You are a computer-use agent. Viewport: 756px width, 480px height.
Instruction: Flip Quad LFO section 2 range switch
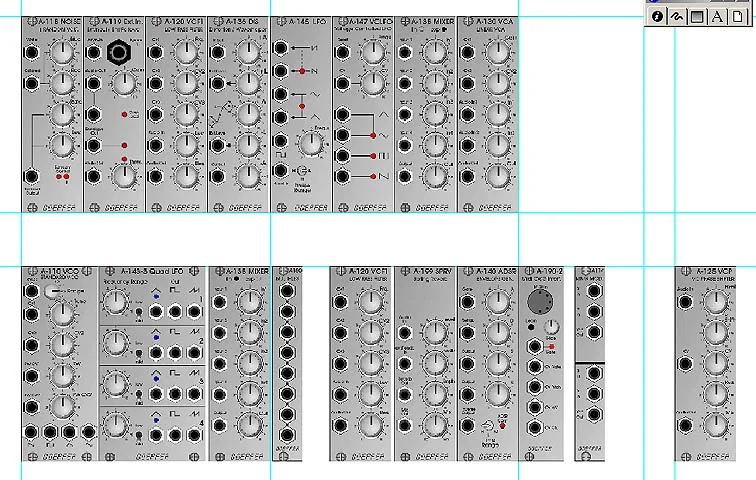coord(139,354)
